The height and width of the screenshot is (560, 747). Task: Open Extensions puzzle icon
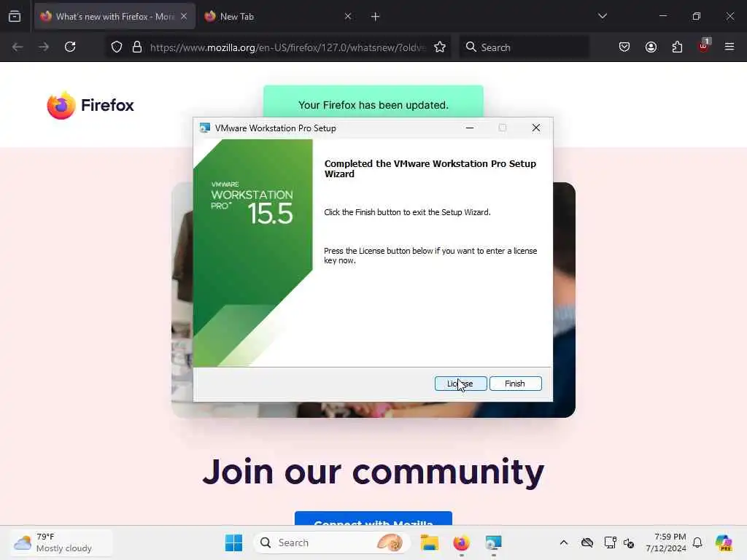pos(677,47)
